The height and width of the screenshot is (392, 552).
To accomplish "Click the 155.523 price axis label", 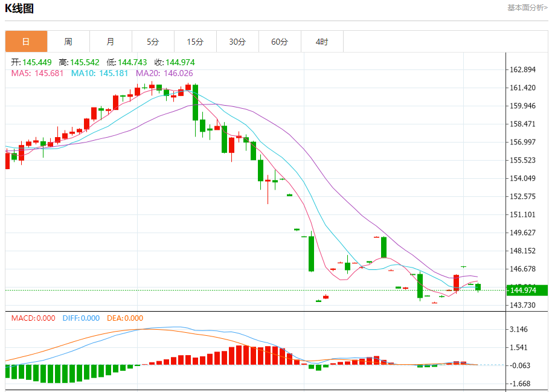I will 523,160.
